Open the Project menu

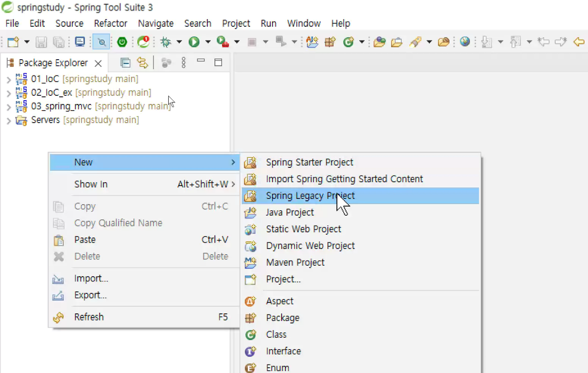[x=236, y=23]
